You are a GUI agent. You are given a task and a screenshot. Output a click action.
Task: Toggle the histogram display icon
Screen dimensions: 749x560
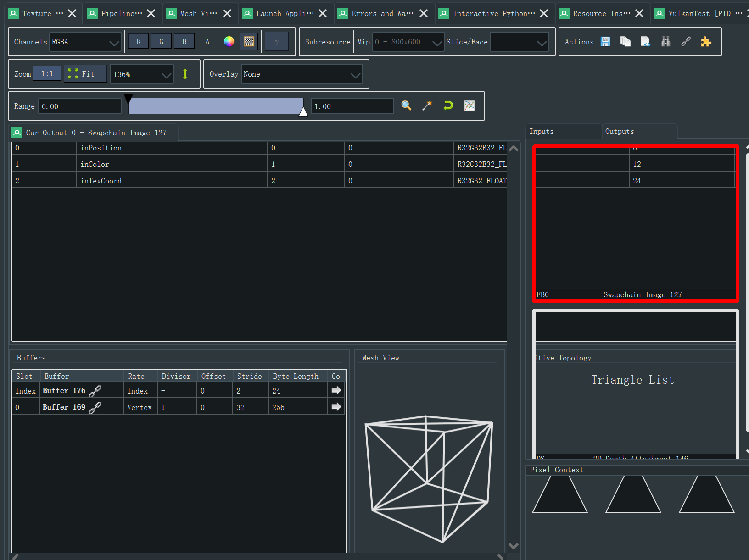pos(470,105)
